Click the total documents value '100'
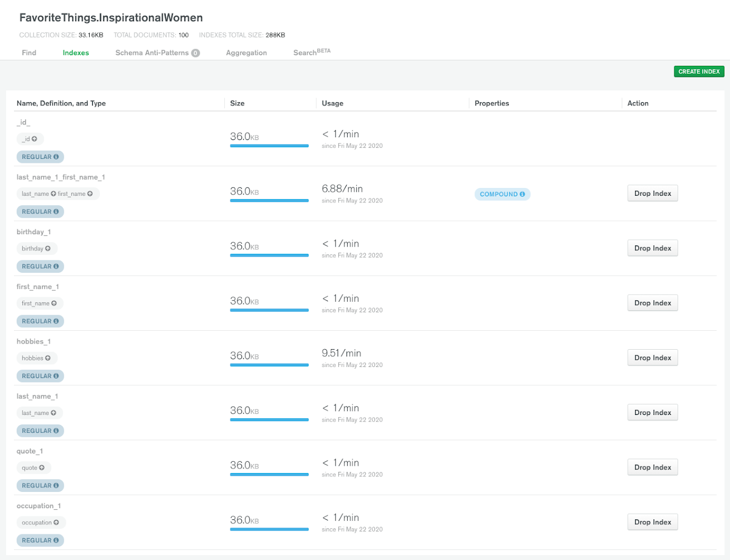Viewport: 730px width, 560px height. [x=184, y=35]
